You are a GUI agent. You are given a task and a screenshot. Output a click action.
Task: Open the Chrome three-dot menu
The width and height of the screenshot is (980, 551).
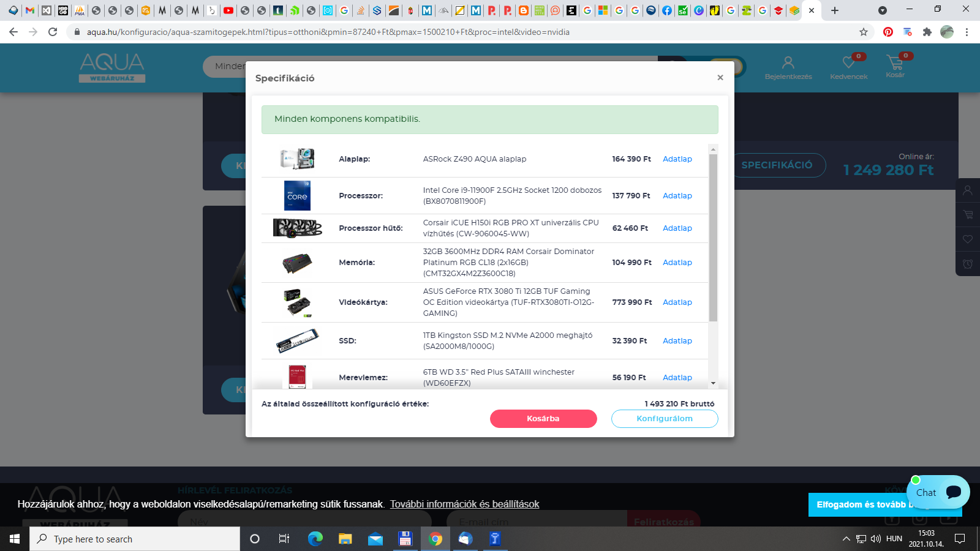coord(967,32)
